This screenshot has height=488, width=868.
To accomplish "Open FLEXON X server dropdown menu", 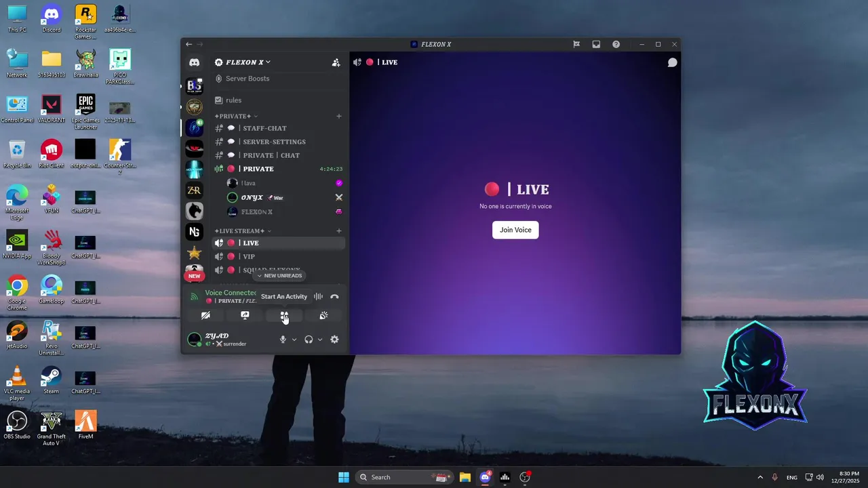I will [x=243, y=62].
